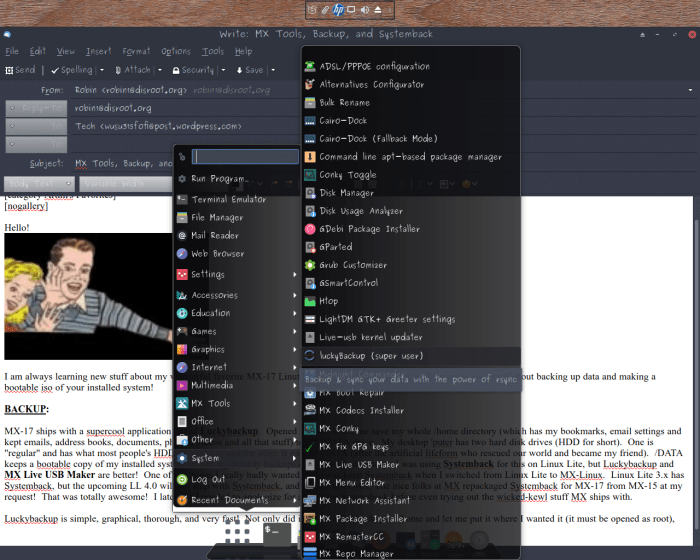
Task: Launch GParted
Action: point(411,247)
